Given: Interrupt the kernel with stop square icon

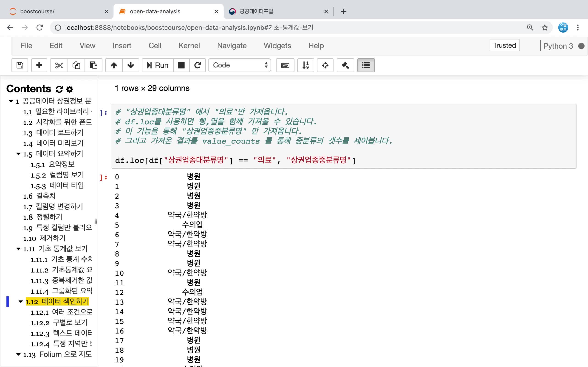Looking at the screenshot, I should pyautogui.click(x=181, y=65).
